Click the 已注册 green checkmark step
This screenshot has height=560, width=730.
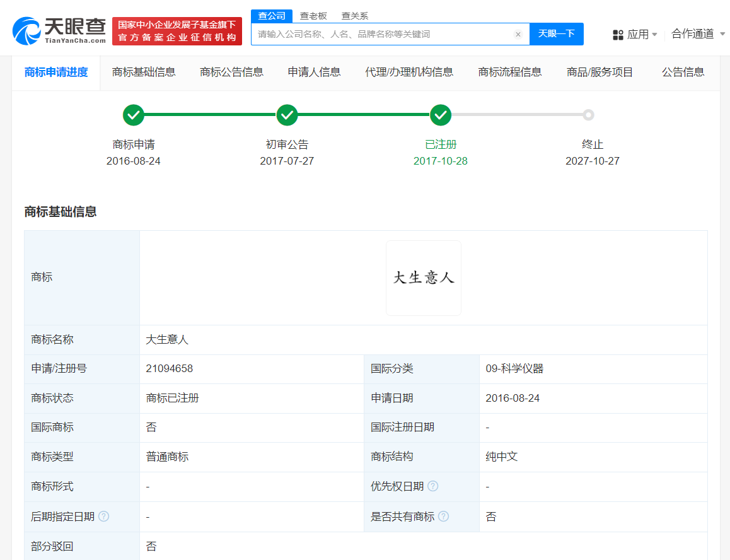(441, 115)
